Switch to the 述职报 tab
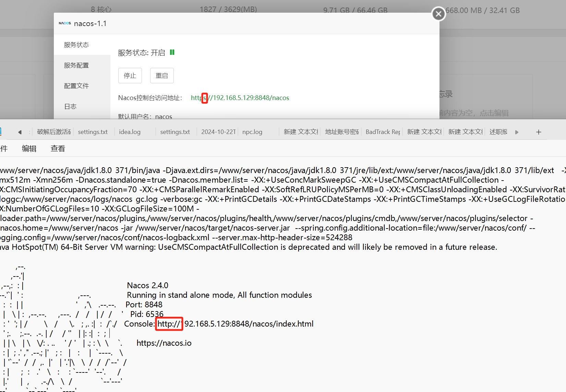The height and width of the screenshot is (392, 566). (498, 132)
